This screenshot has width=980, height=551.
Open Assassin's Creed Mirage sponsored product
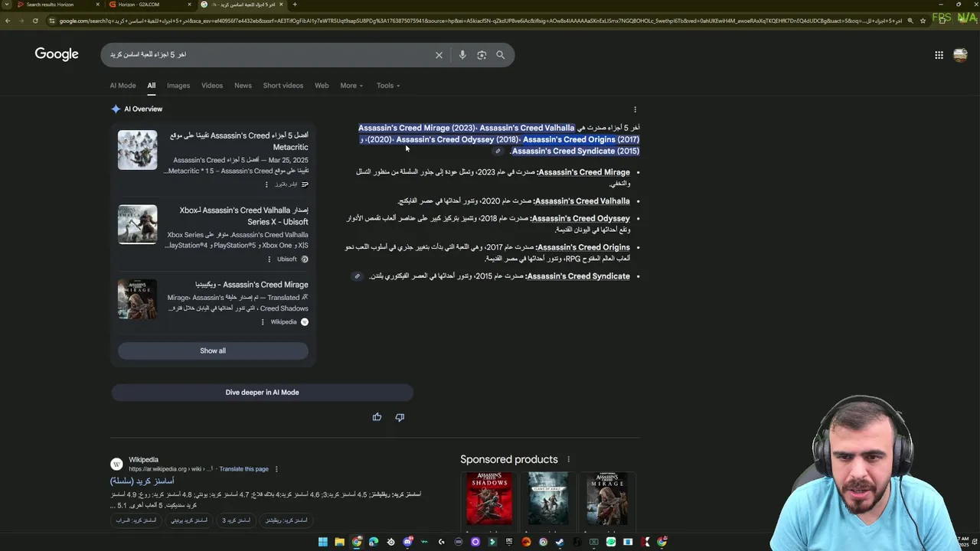point(607,500)
